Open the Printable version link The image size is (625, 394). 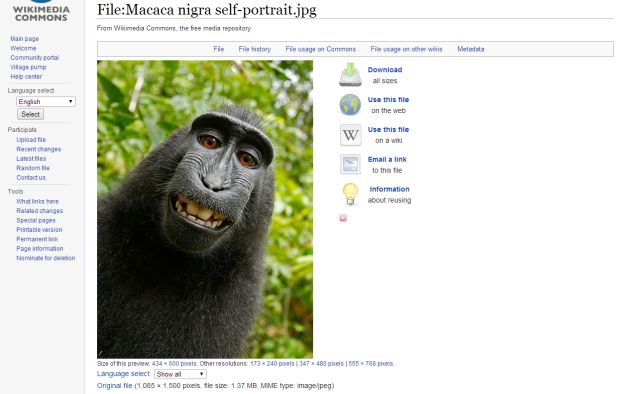coord(39,230)
